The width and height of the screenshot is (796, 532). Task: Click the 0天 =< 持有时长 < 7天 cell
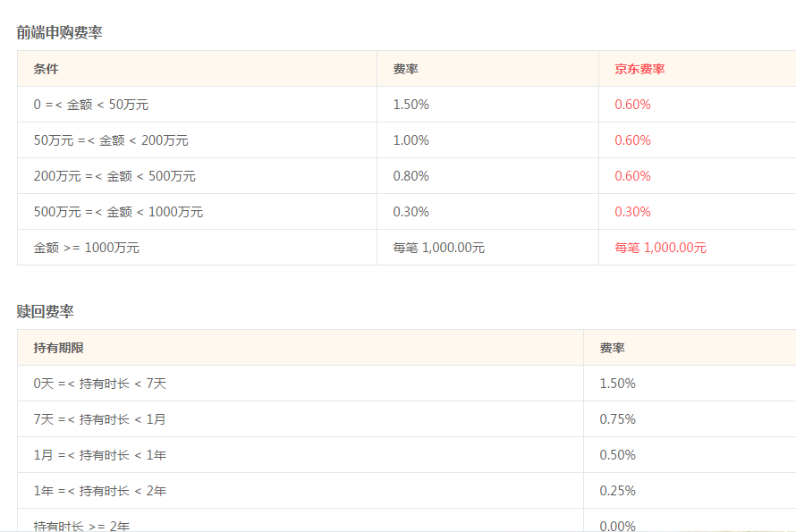pos(97,383)
